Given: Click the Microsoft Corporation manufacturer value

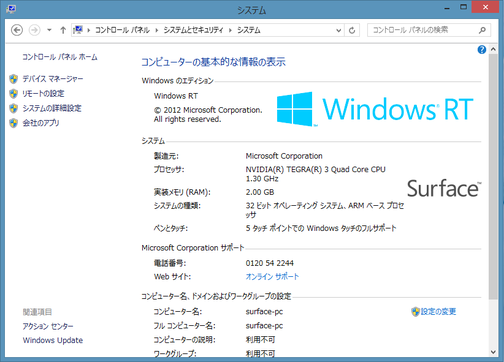Looking at the screenshot, I should (x=284, y=156).
